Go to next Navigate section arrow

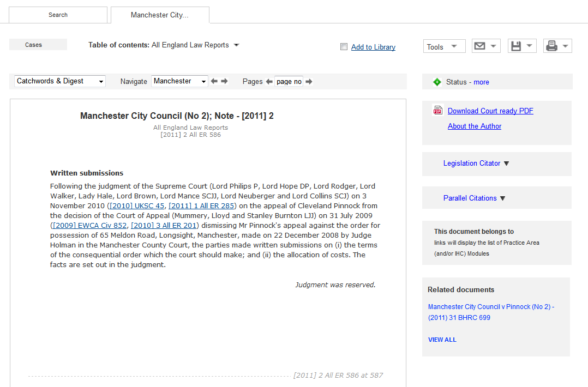pyautogui.click(x=224, y=81)
